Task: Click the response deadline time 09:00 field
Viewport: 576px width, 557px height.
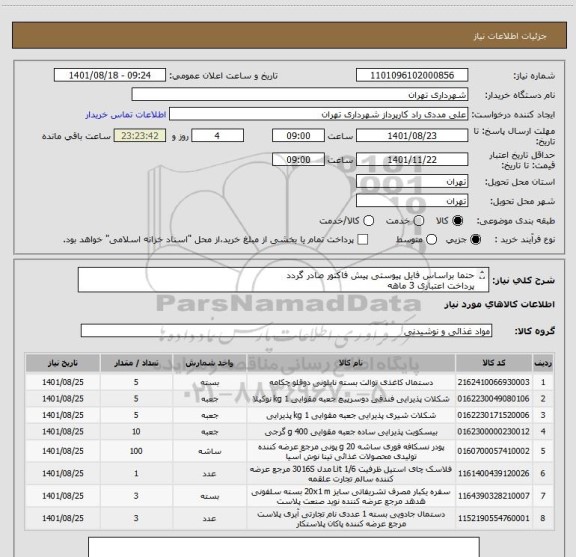Action: (x=298, y=136)
